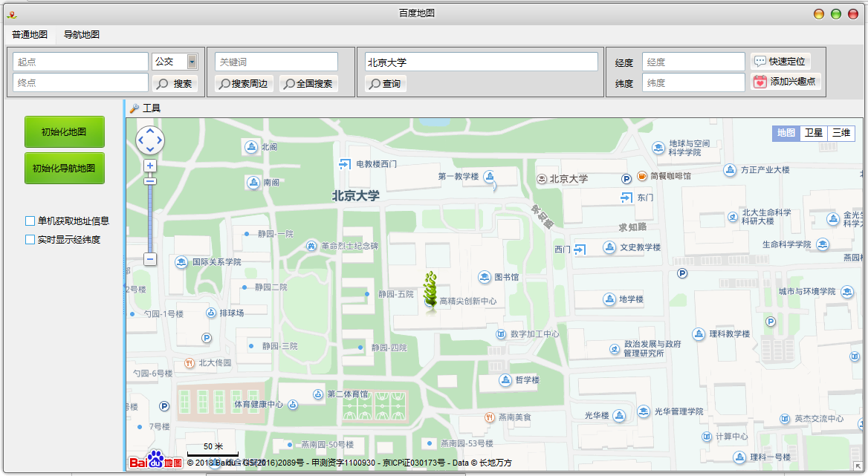Click the 起点 start input field

click(x=81, y=62)
